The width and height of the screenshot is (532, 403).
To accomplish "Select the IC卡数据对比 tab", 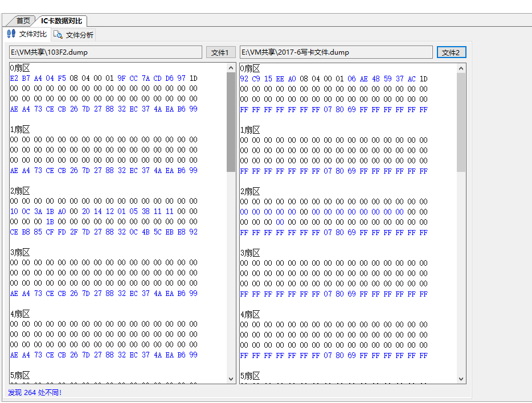I will pyautogui.click(x=62, y=21).
